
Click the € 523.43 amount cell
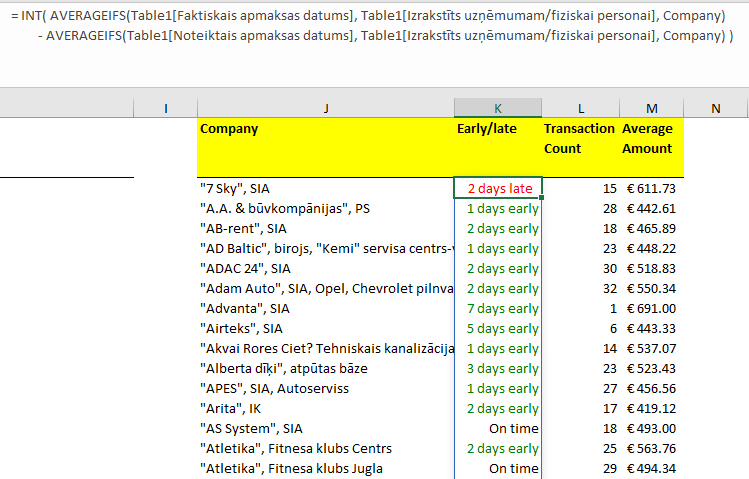pos(652,369)
